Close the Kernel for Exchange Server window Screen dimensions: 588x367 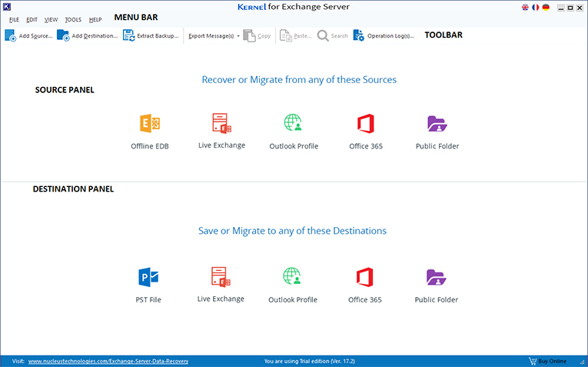click(x=580, y=8)
